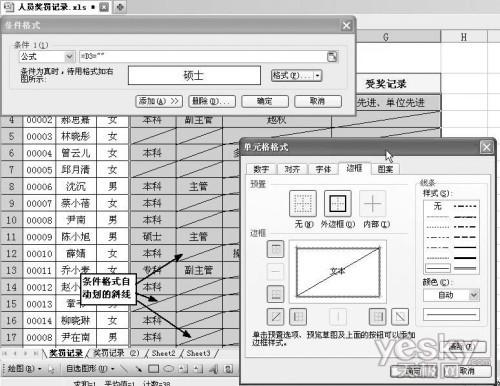Open the 颜色 自动 color dropdown
500x386 pixels.
[474, 295]
